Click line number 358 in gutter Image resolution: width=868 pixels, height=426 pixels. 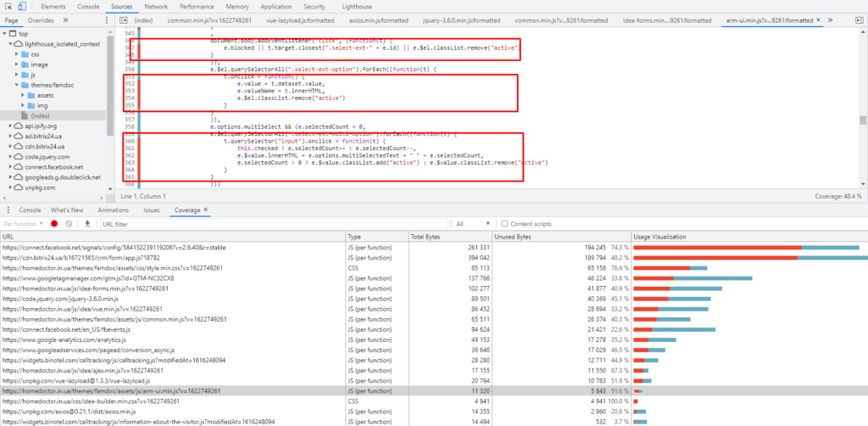pyautogui.click(x=130, y=126)
